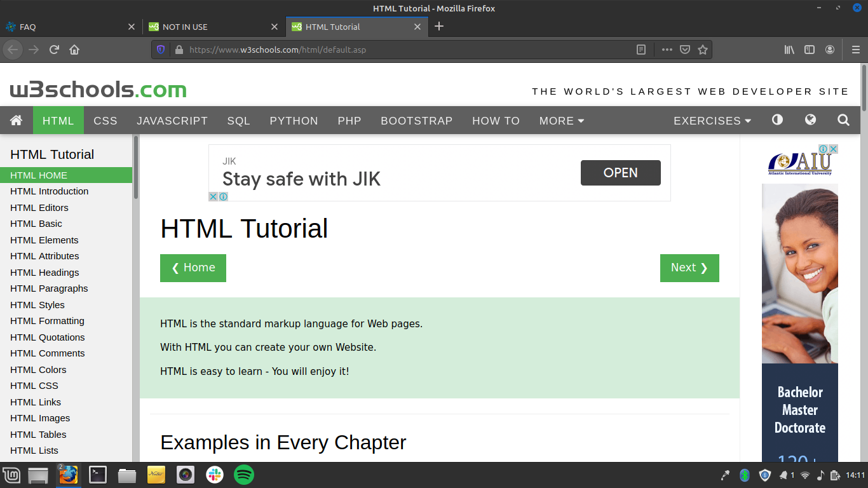This screenshot has width=868, height=488.
Task: Launch Spotify from the taskbar
Action: tap(243, 475)
